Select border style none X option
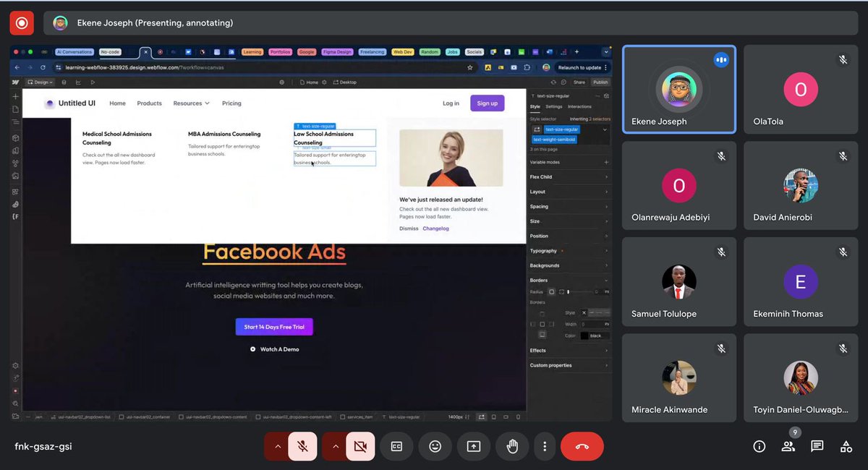 (x=584, y=313)
